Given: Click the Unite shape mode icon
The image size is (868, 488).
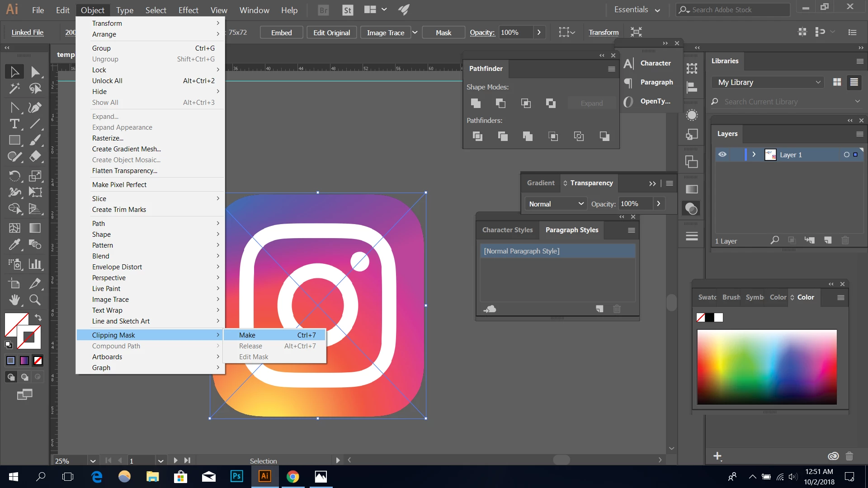Looking at the screenshot, I should pyautogui.click(x=476, y=103).
